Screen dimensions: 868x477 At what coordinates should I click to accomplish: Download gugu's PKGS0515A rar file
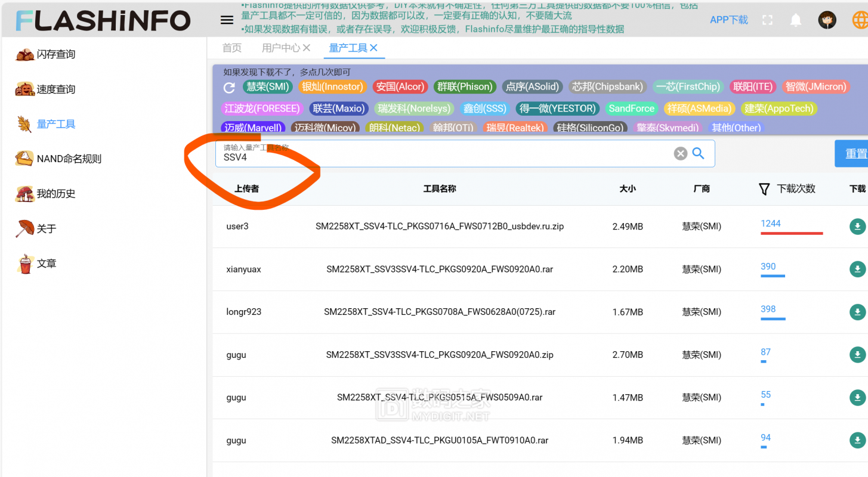coord(857,398)
